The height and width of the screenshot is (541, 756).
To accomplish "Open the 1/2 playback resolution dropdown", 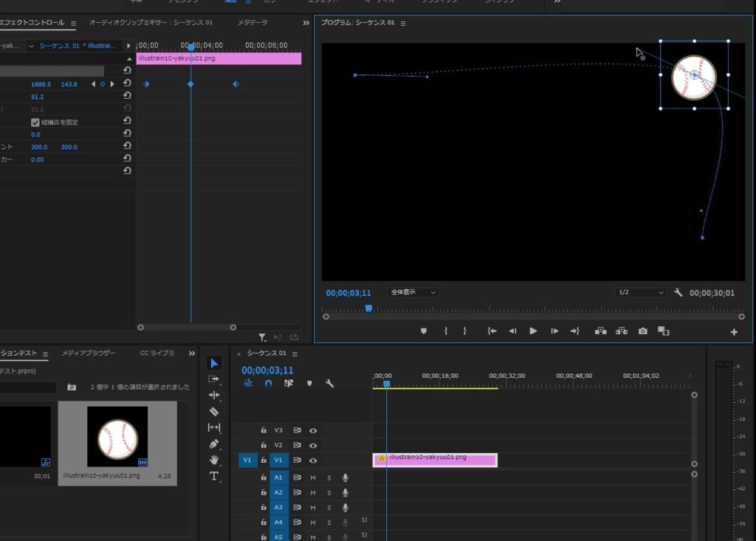I will tap(641, 292).
